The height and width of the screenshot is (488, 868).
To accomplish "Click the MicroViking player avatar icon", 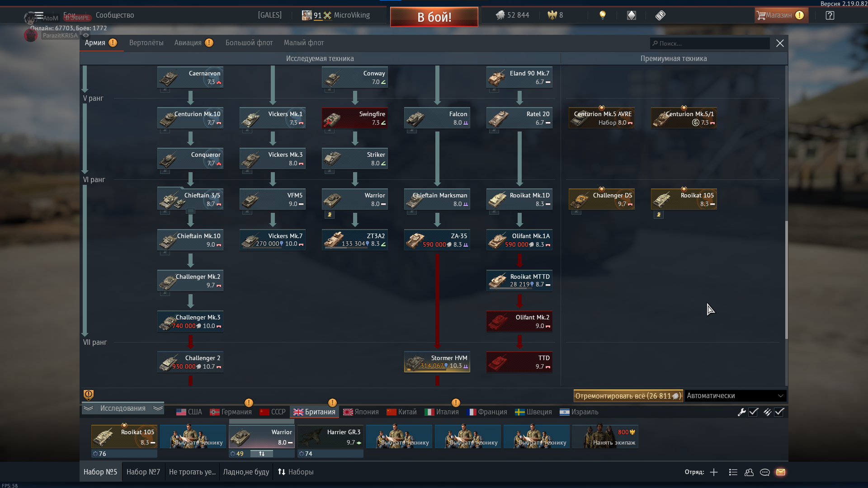I will pos(307,15).
